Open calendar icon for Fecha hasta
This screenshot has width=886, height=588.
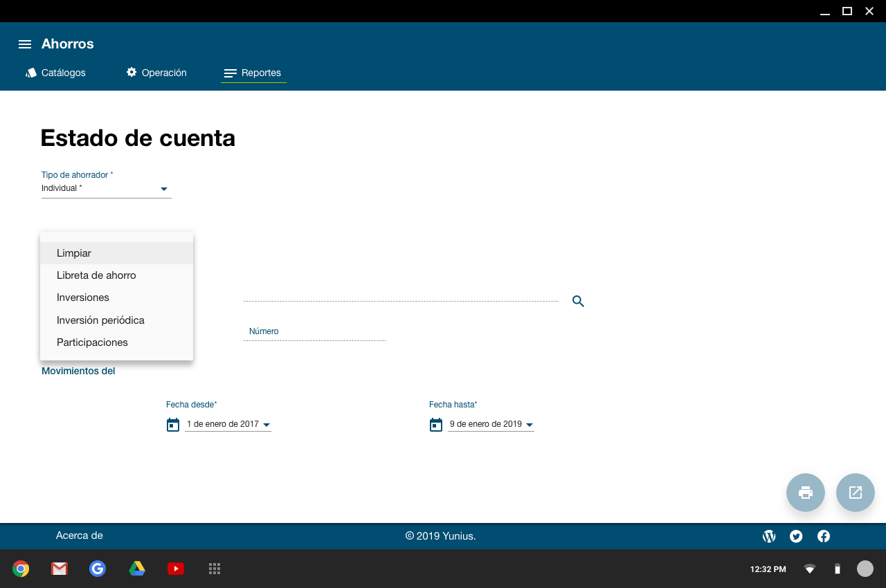(436, 425)
